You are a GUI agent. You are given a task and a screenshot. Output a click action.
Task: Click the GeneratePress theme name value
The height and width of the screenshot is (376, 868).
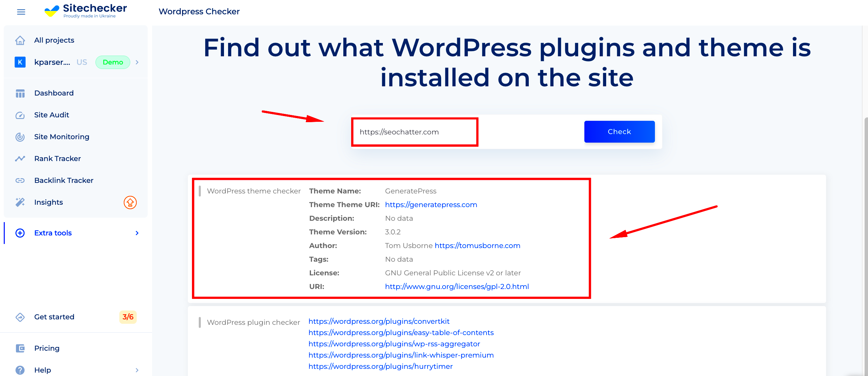tap(410, 191)
